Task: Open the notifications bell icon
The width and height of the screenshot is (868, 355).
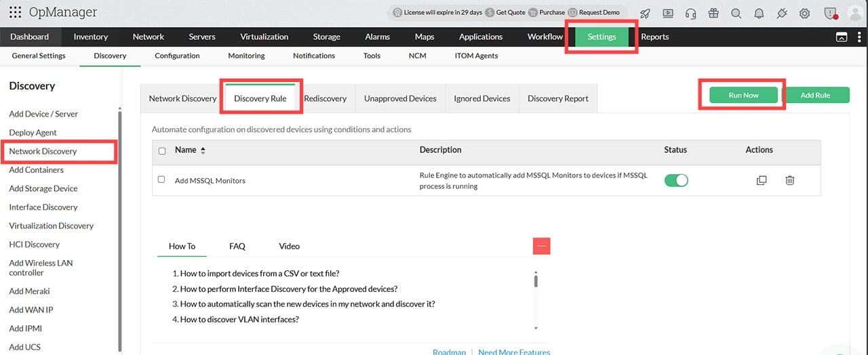Action: [759, 13]
